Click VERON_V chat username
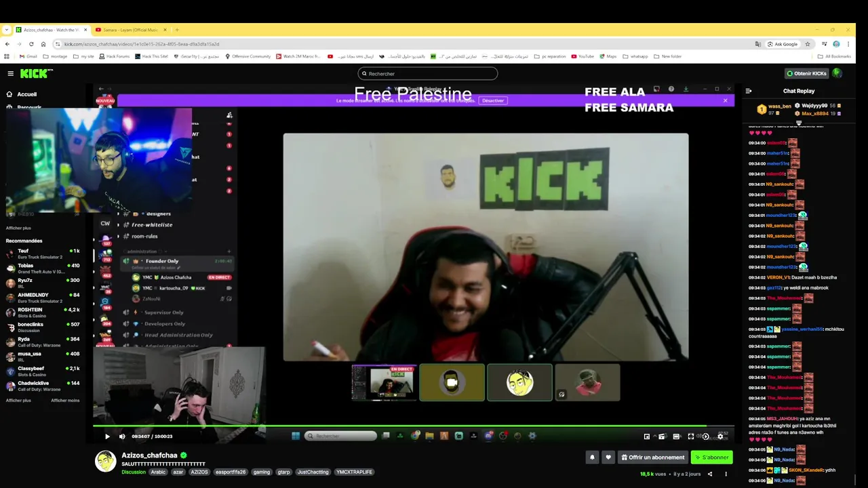 [x=778, y=277]
